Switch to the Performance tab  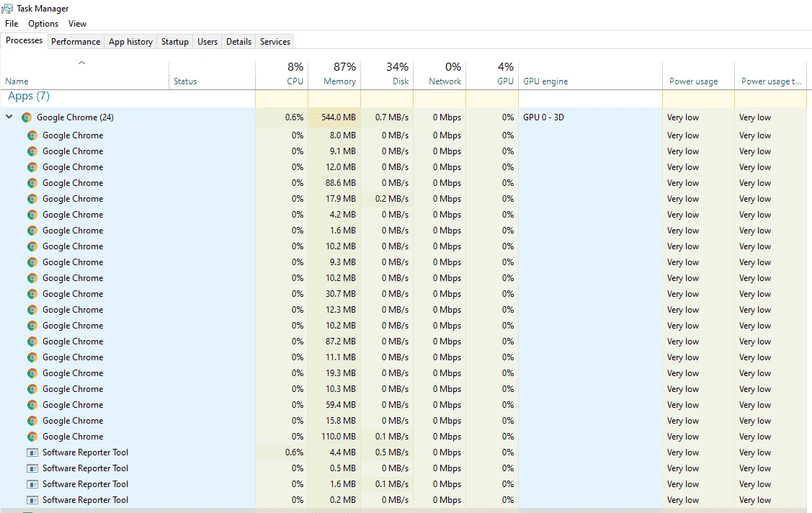click(76, 41)
